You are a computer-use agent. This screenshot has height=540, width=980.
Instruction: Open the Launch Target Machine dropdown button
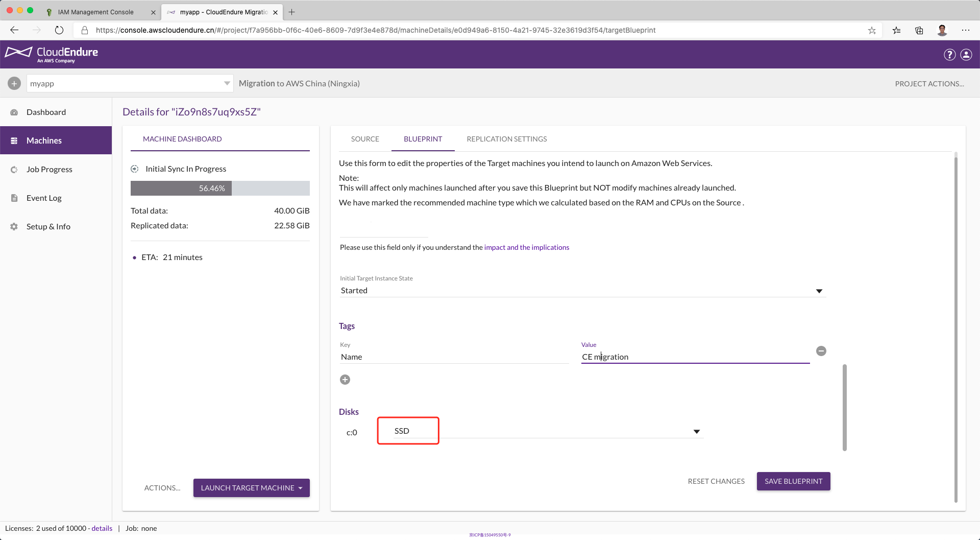pos(251,488)
